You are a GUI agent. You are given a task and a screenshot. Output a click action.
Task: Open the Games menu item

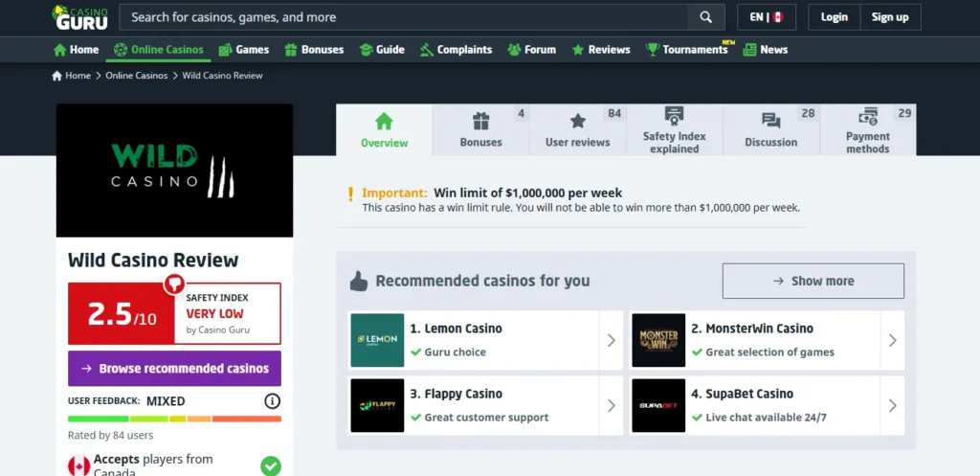click(244, 50)
